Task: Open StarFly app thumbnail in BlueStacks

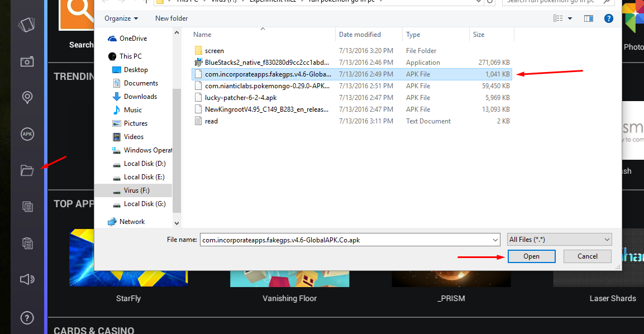Action: click(x=128, y=258)
